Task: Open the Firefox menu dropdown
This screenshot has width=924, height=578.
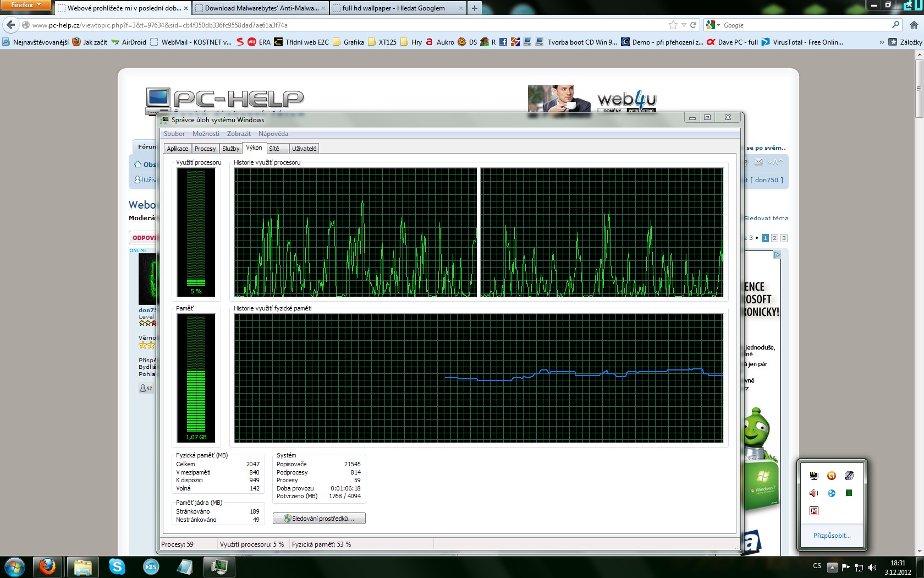Action: click(25, 5)
